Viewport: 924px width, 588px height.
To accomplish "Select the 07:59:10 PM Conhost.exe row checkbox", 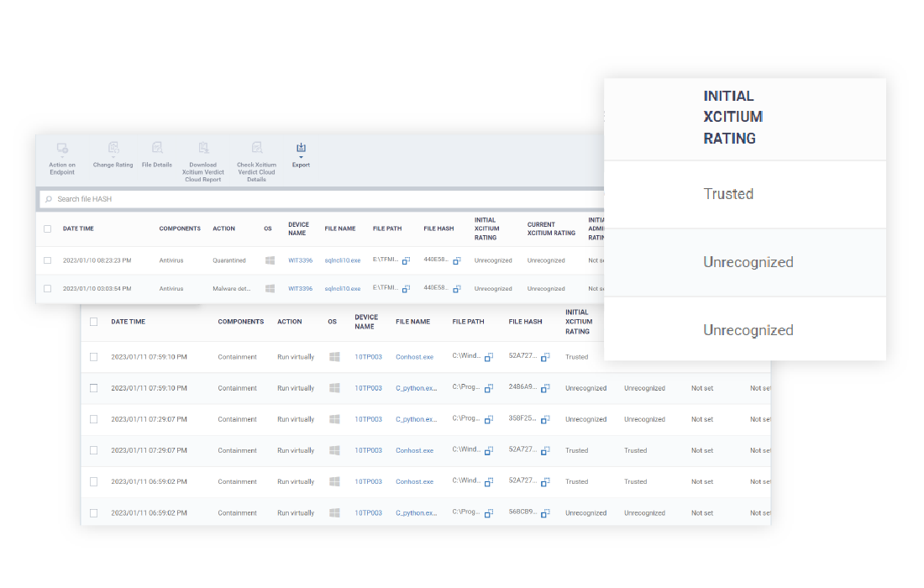I will (94, 357).
